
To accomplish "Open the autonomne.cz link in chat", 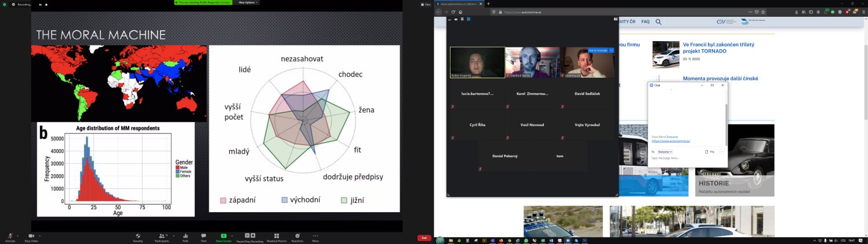I will click(x=670, y=141).
